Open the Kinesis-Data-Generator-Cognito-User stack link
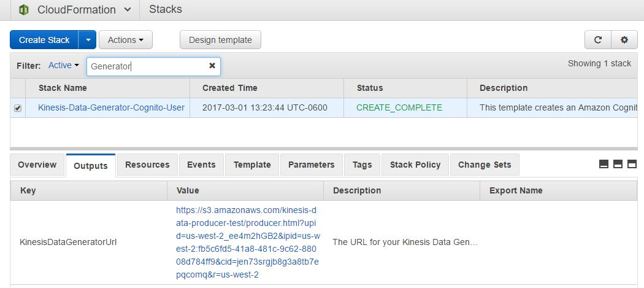 click(x=111, y=108)
